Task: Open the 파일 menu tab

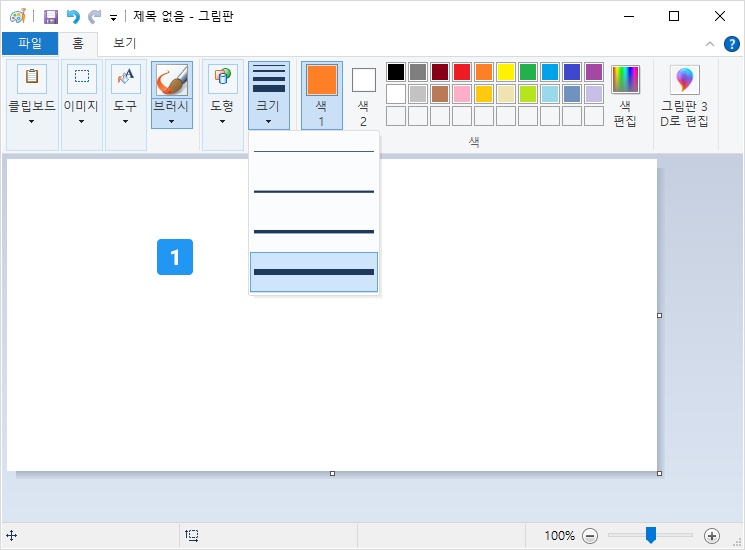Action: 30,43
